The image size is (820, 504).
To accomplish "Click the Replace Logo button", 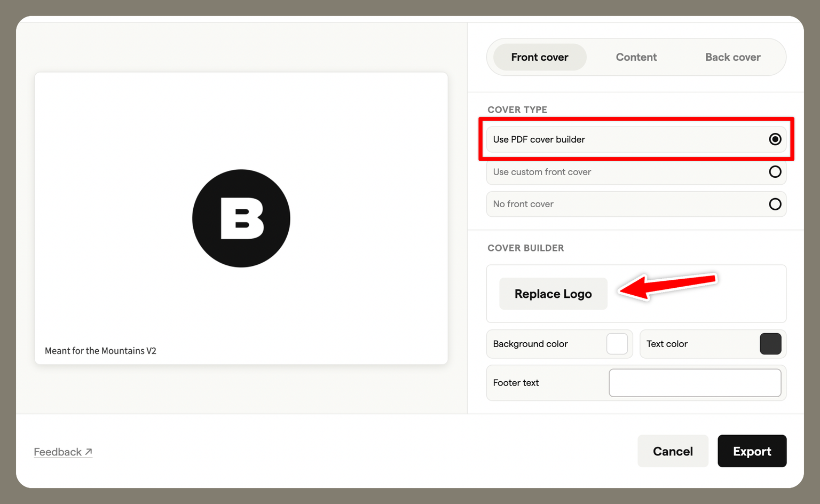I will click(553, 294).
